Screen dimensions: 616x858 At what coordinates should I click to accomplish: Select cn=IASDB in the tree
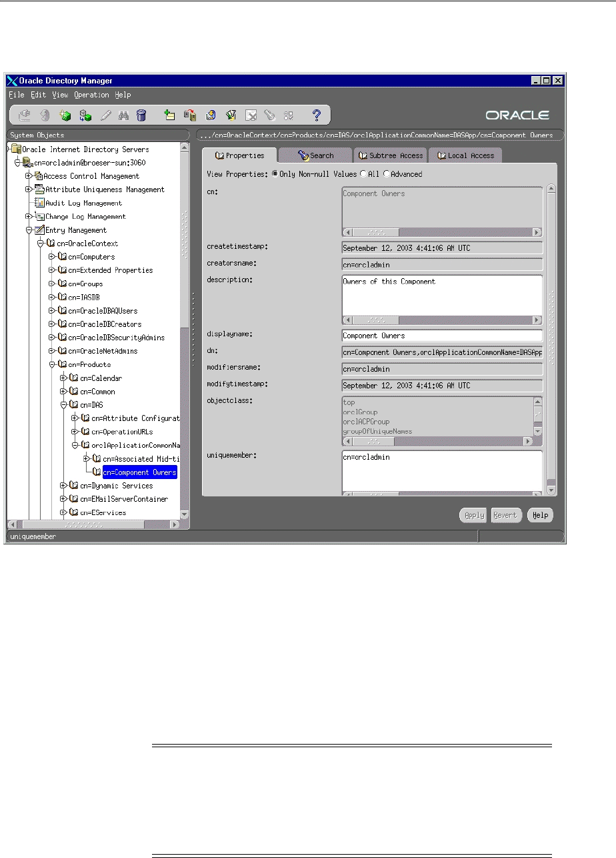(84, 297)
